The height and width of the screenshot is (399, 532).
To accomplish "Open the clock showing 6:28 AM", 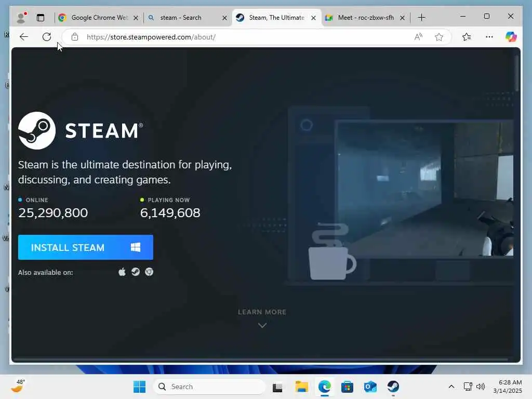I will pos(508,387).
